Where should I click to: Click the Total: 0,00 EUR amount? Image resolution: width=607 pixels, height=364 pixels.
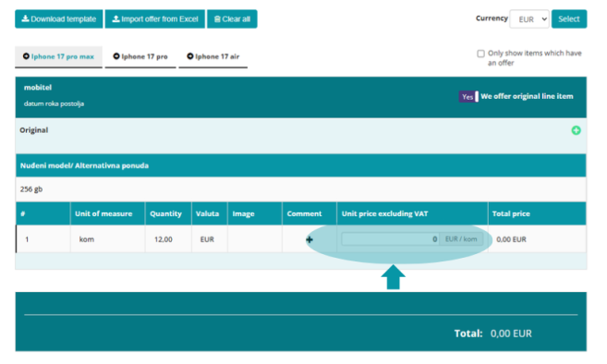511,334
